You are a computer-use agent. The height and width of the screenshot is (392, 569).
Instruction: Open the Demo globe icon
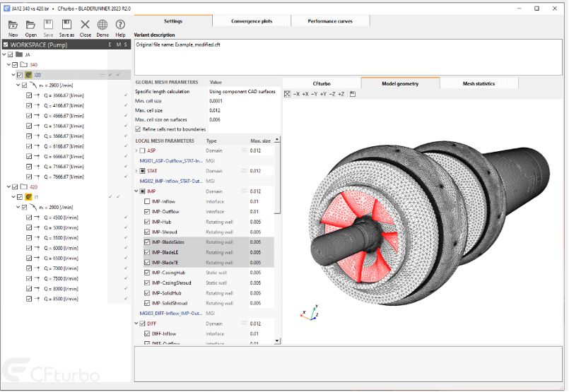click(102, 25)
